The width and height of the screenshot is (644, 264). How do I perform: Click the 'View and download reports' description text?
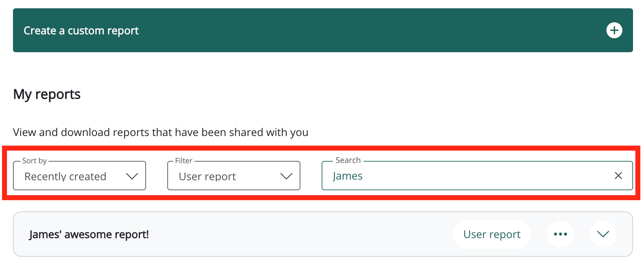pos(161,132)
